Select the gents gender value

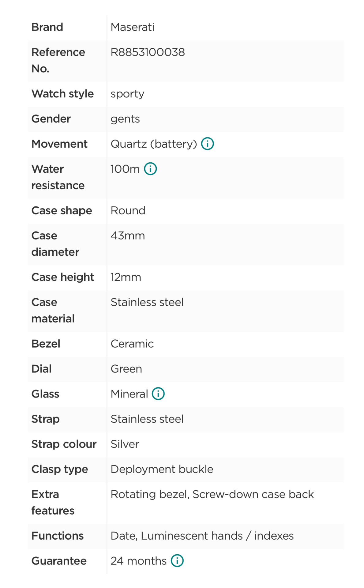(125, 119)
